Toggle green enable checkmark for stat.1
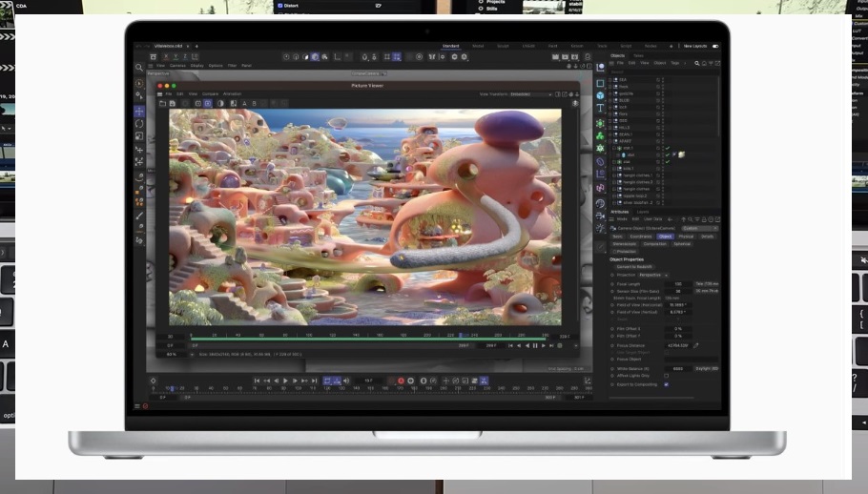Image resolution: width=868 pixels, height=494 pixels. pyautogui.click(x=668, y=148)
